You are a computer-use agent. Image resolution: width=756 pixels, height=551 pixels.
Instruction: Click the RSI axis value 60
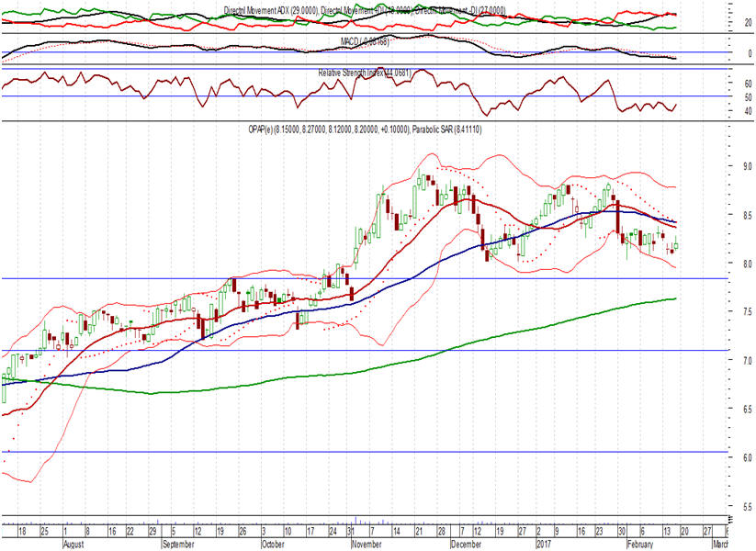pos(748,84)
